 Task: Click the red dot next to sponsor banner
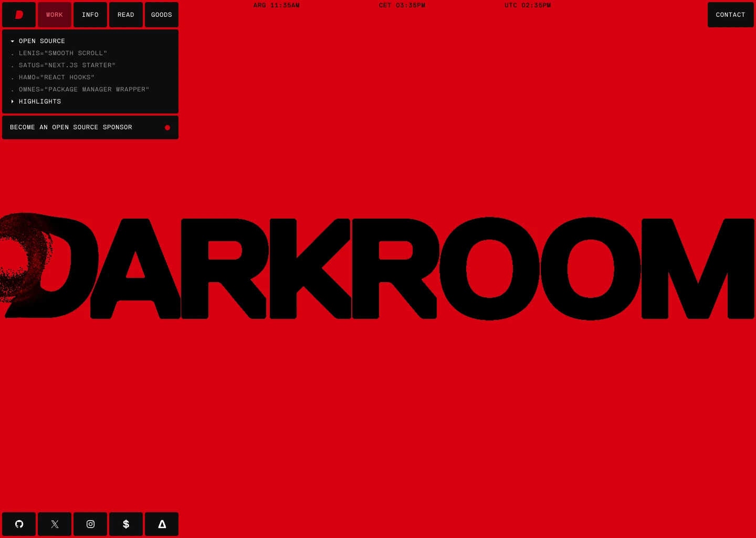pyautogui.click(x=167, y=127)
